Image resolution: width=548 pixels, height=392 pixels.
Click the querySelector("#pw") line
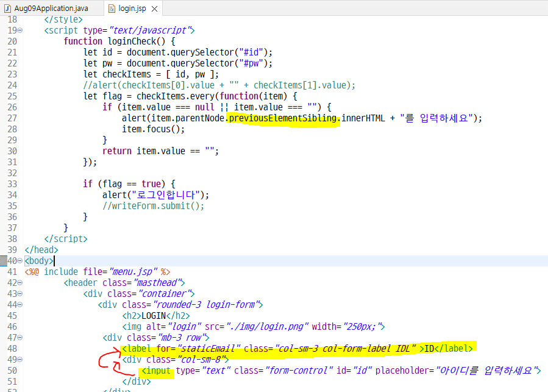pos(177,63)
